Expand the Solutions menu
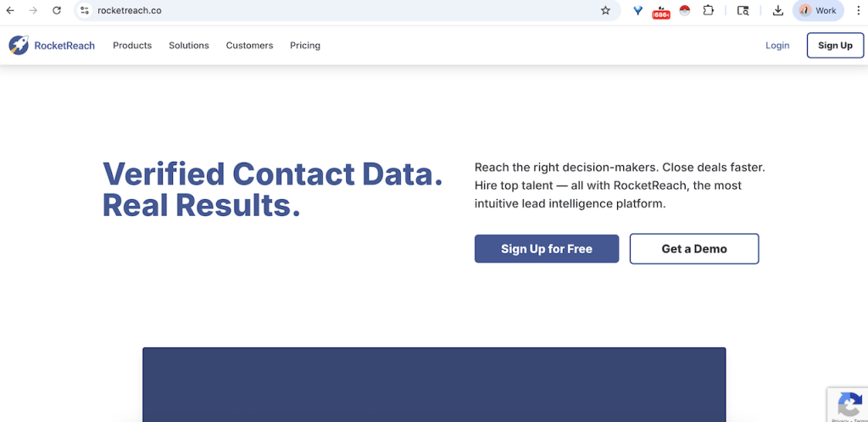Screen dimensions: 868x422 tap(188, 46)
